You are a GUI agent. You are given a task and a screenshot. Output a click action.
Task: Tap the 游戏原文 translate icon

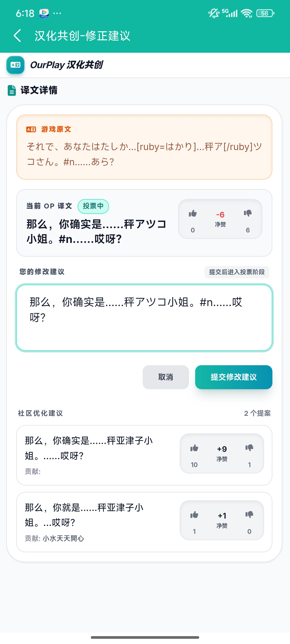(x=31, y=129)
